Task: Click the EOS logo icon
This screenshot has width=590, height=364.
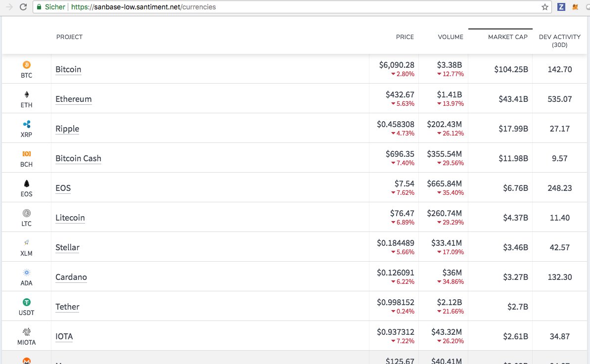Action: tap(26, 183)
